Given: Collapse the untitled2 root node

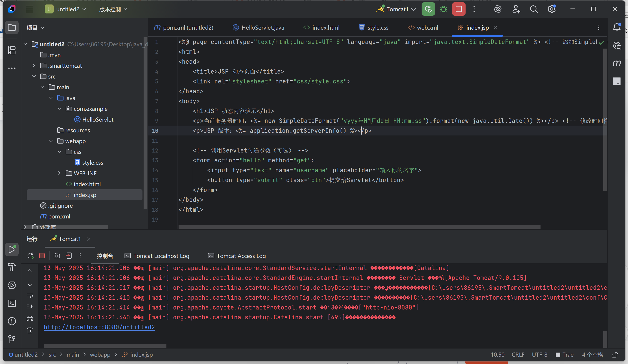Looking at the screenshot, I should pyautogui.click(x=25, y=44).
